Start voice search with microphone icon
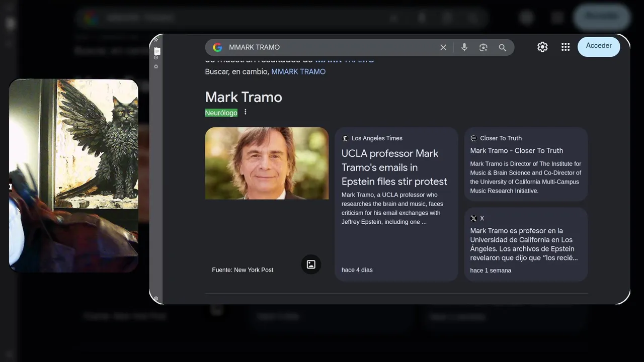The image size is (644, 362). click(x=464, y=47)
